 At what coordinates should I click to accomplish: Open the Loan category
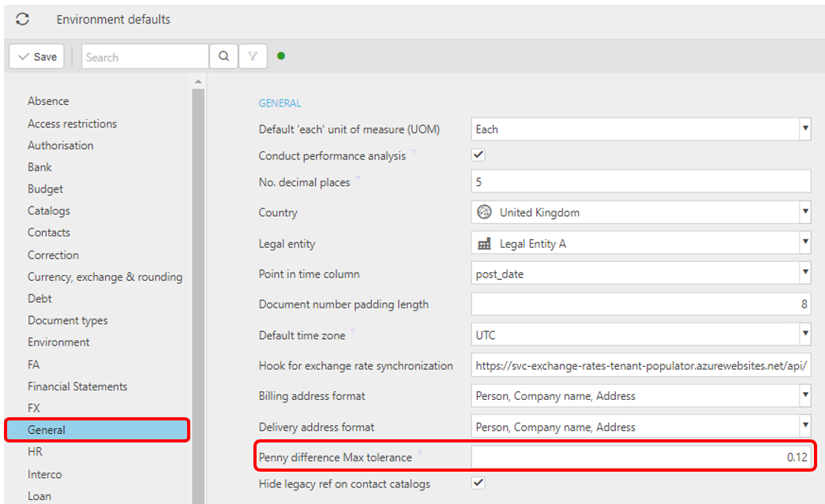click(39, 496)
